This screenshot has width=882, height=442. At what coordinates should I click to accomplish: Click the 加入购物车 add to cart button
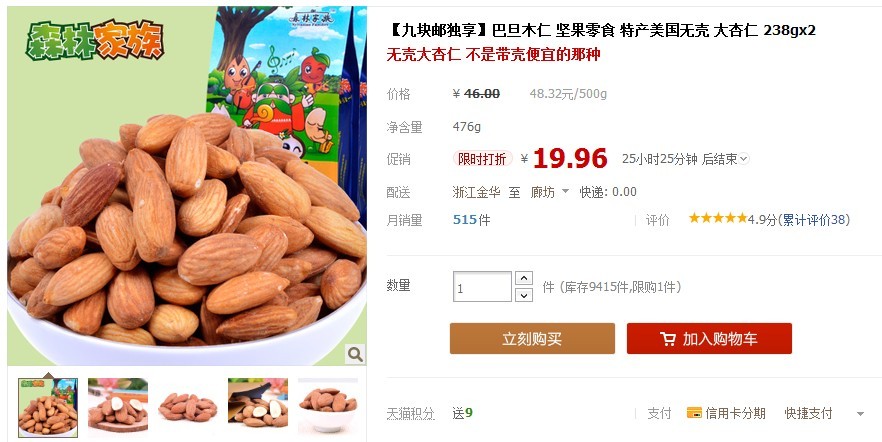pyautogui.click(x=709, y=339)
